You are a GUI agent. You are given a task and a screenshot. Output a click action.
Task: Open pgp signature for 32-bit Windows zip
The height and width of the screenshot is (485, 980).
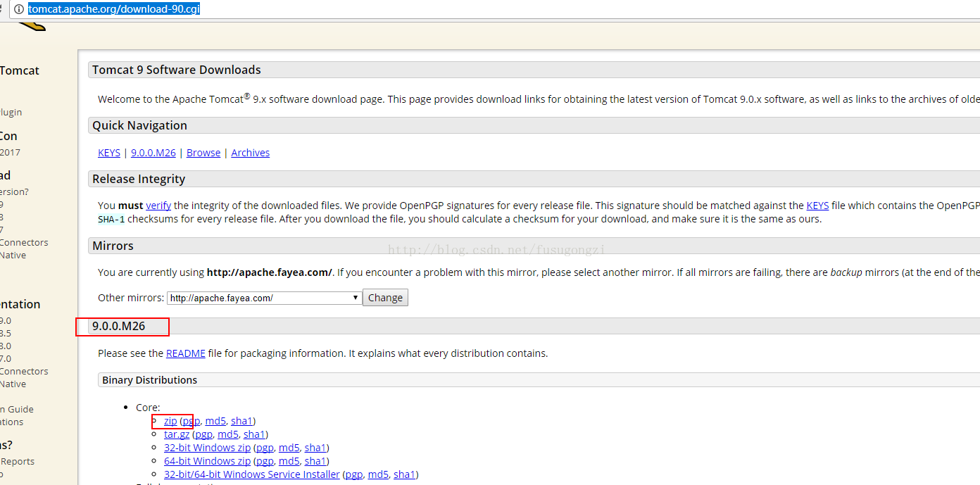click(265, 448)
